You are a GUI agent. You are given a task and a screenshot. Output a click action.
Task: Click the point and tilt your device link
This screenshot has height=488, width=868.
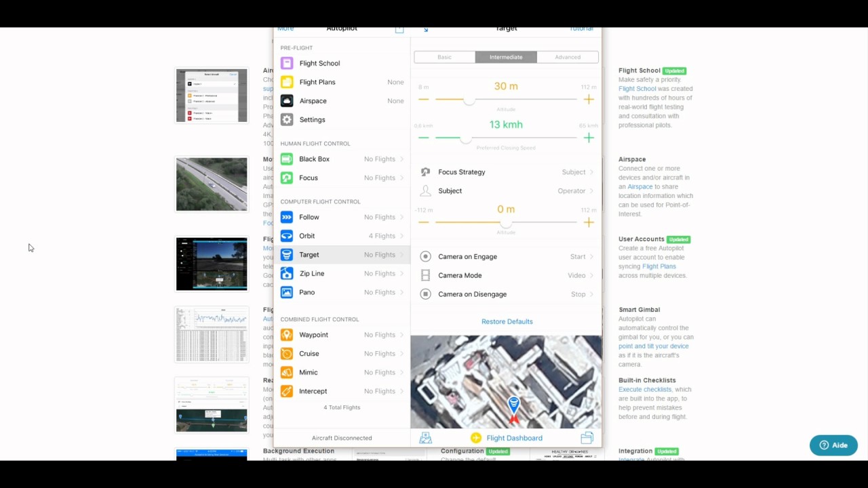(x=654, y=346)
